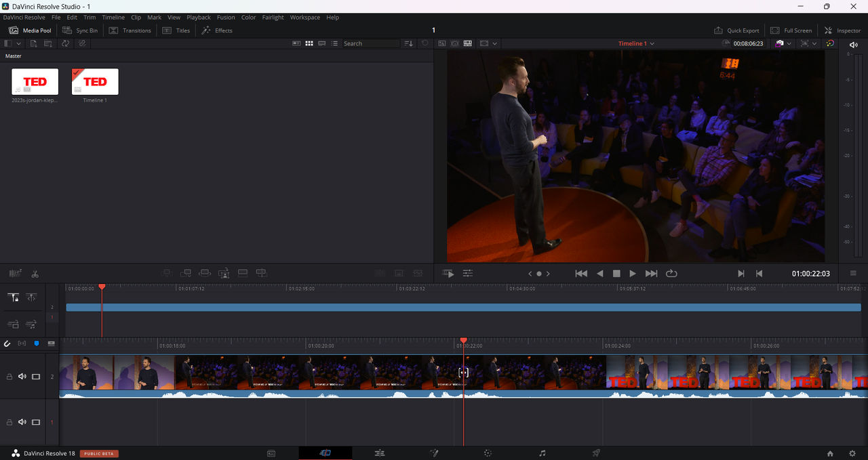This screenshot has height=460, width=868.
Task: Expand the media pool layout dropdown arrow
Action: (x=18, y=43)
